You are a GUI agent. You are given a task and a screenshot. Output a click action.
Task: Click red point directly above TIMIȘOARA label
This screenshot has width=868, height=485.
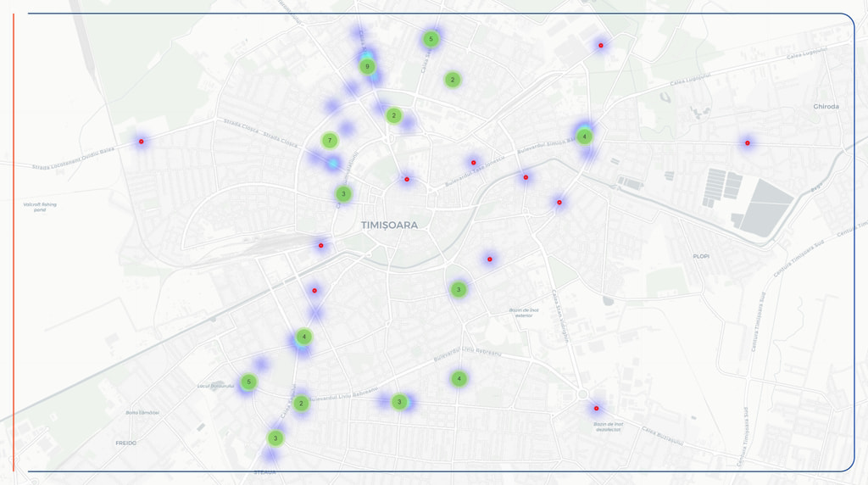click(407, 180)
